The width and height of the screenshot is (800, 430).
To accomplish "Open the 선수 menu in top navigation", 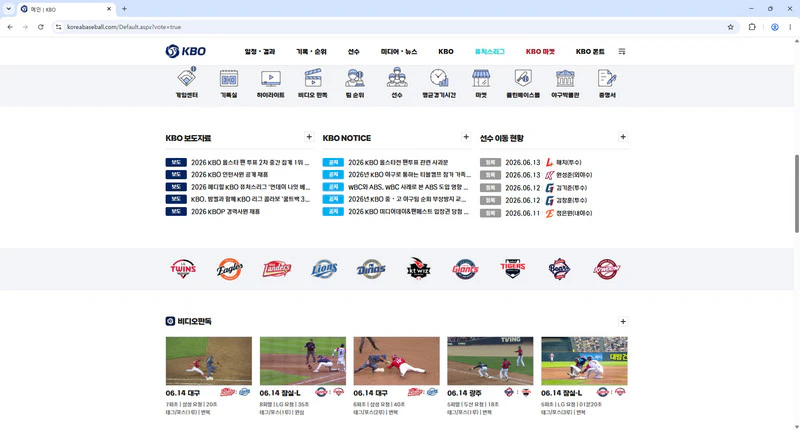I will [354, 52].
